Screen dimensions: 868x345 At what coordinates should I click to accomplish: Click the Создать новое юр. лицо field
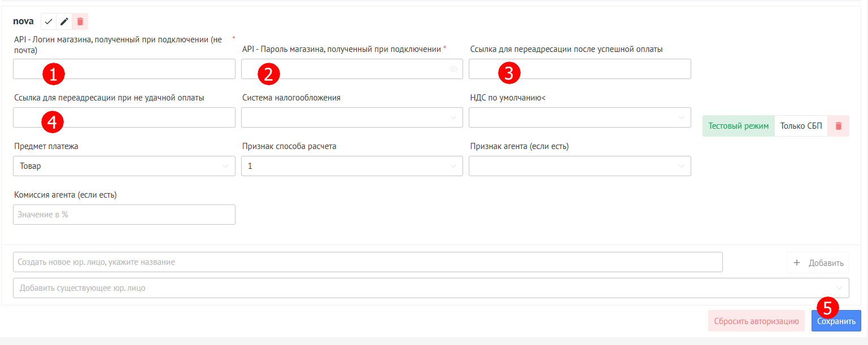point(367,262)
